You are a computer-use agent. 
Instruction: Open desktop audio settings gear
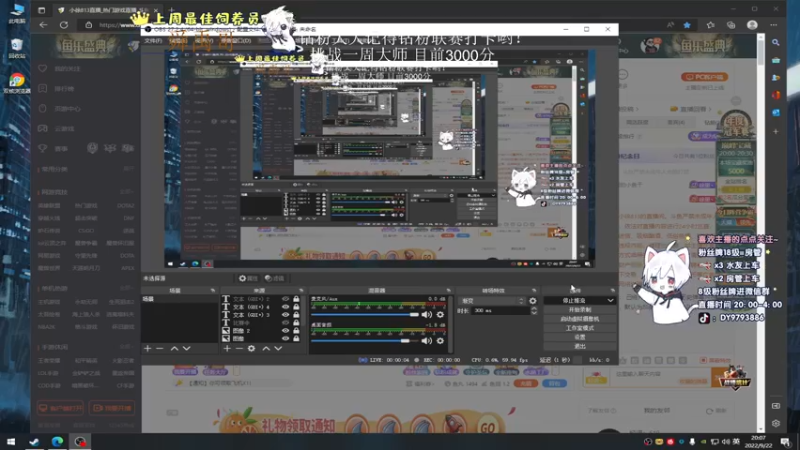(x=440, y=340)
